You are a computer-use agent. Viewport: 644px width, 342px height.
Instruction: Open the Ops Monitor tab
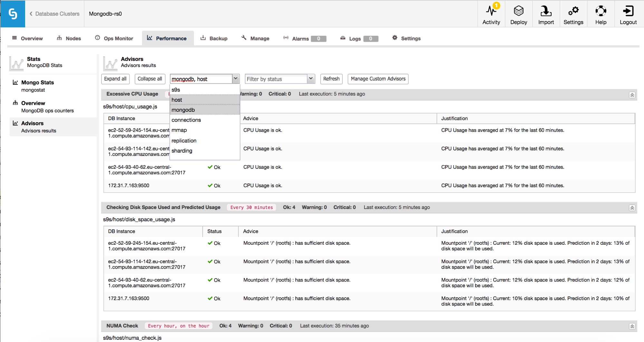coord(114,38)
